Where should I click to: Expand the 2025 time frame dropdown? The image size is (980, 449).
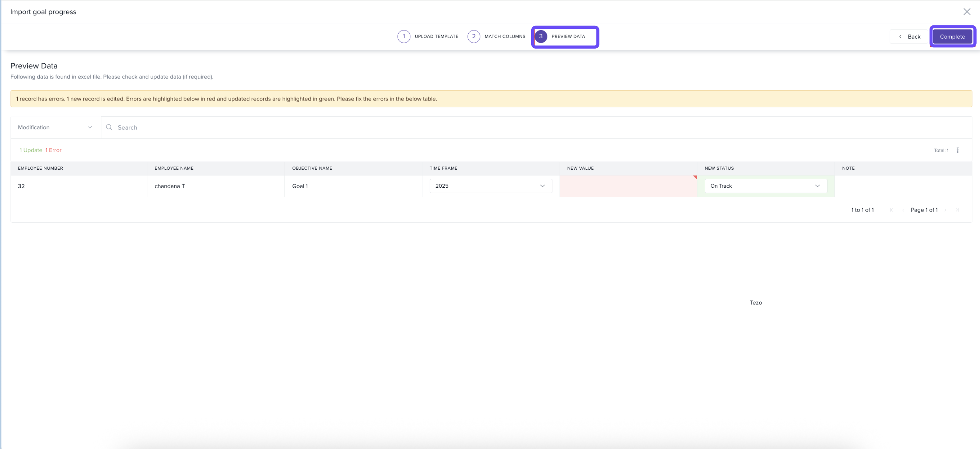490,186
